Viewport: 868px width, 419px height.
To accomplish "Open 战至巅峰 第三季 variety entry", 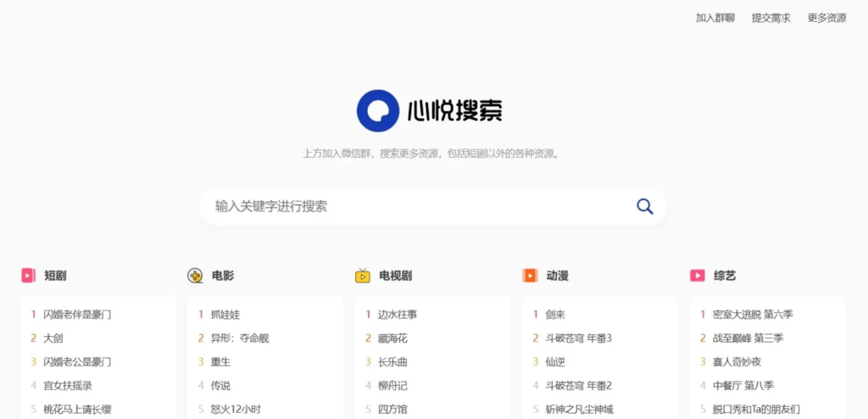I will tap(748, 338).
